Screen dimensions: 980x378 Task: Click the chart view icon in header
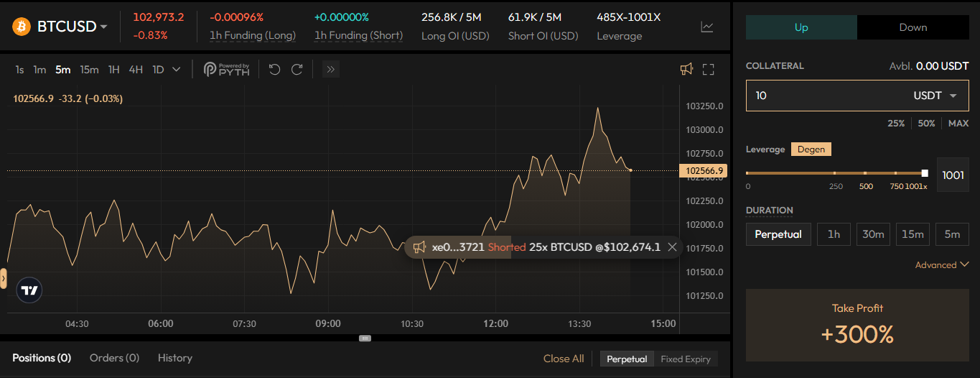[x=707, y=27]
